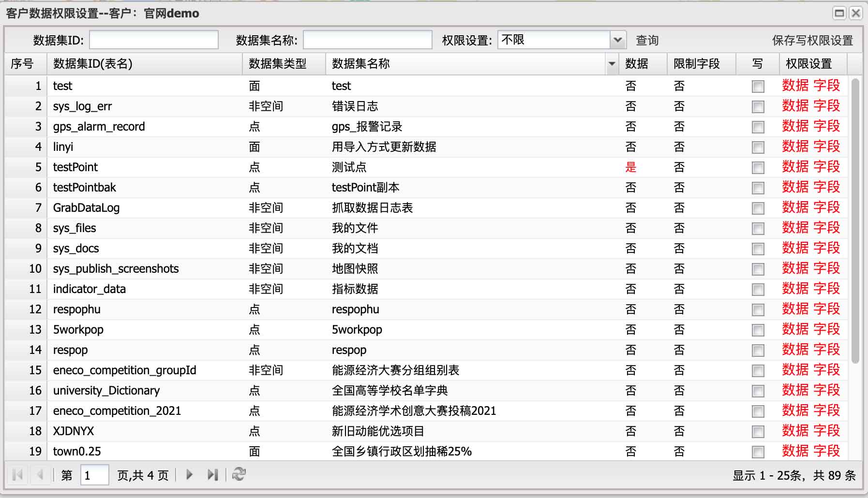Click the 查询 search button
The width and height of the screenshot is (868, 498).
(x=647, y=40)
